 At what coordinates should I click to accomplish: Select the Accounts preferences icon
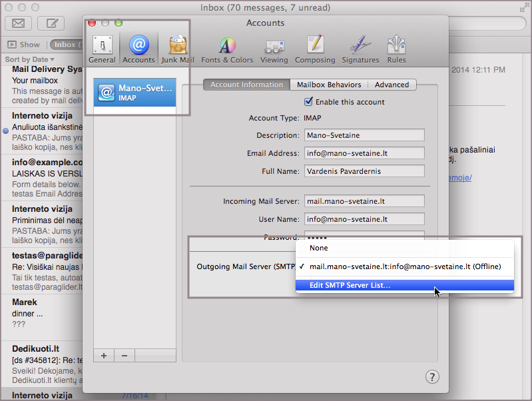click(x=138, y=49)
